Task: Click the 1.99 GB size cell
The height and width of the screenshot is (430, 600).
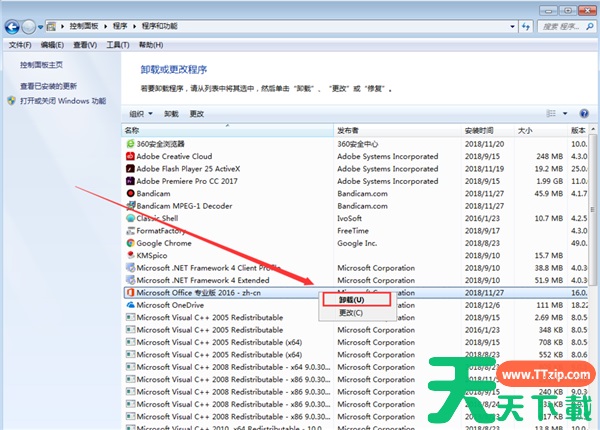Action: (549, 181)
